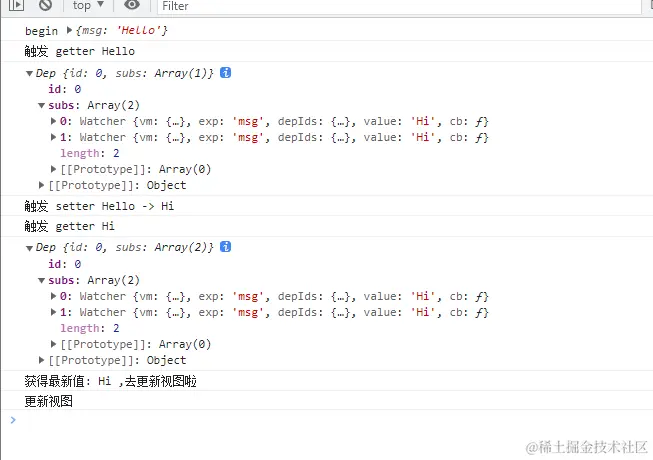This screenshot has width=653, height=460.
Task: Open the top context dropdown
Action: click(x=88, y=5)
